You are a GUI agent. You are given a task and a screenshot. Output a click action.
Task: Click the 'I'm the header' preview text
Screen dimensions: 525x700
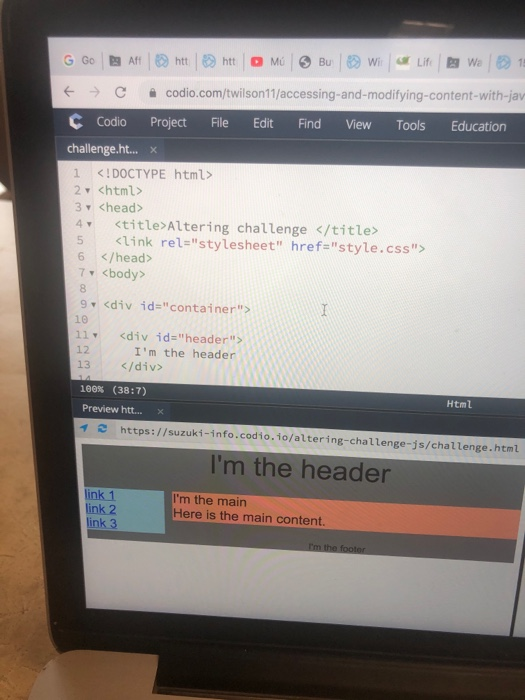[x=300, y=469]
